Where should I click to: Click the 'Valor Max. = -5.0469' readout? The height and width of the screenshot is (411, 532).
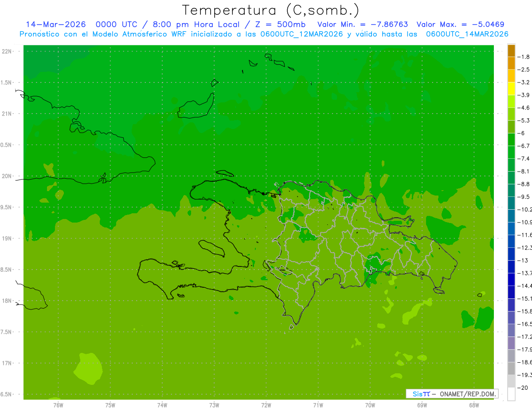[x=461, y=24]
